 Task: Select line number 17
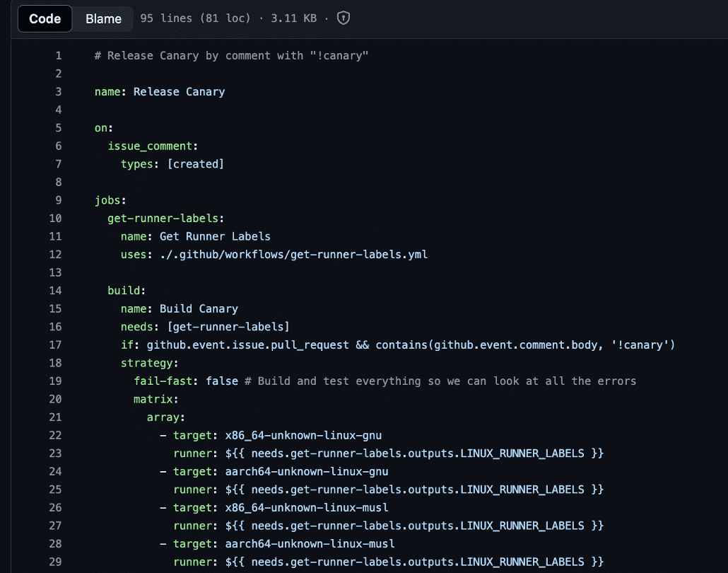56,345
